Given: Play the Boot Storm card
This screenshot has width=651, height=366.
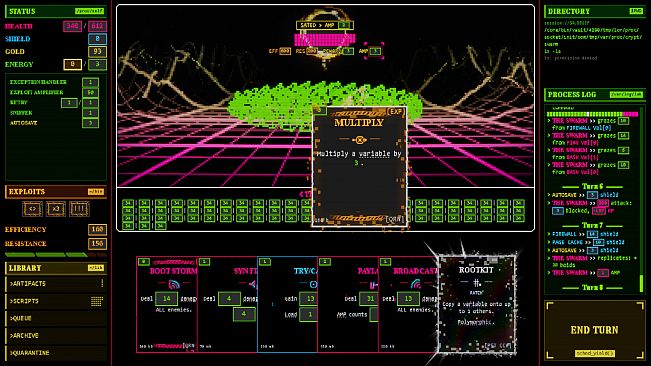Looking at the screenshot, I should (x=167, y=305).
